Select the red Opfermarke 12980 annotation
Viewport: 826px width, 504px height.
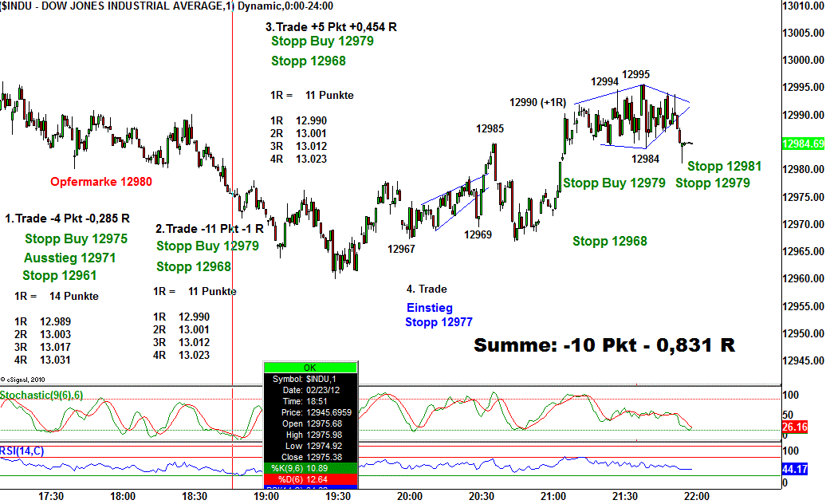point(100,182)
